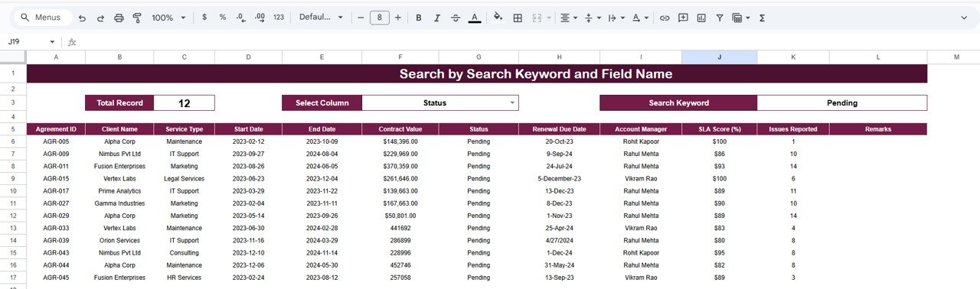The height and width of the screenshot is (289, 980).
Task: Select column header A
Action: pyautogui.click(x=56, y=57)
